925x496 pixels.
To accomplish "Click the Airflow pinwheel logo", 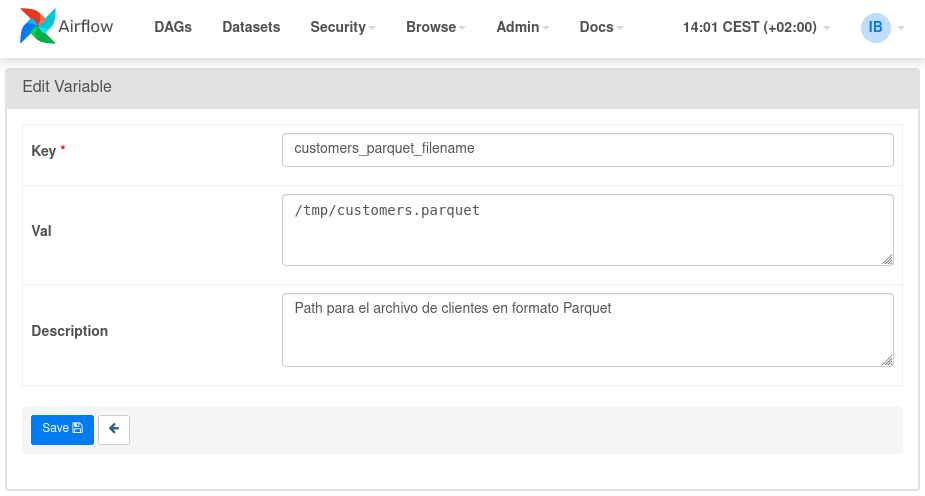I will point(38,26).
